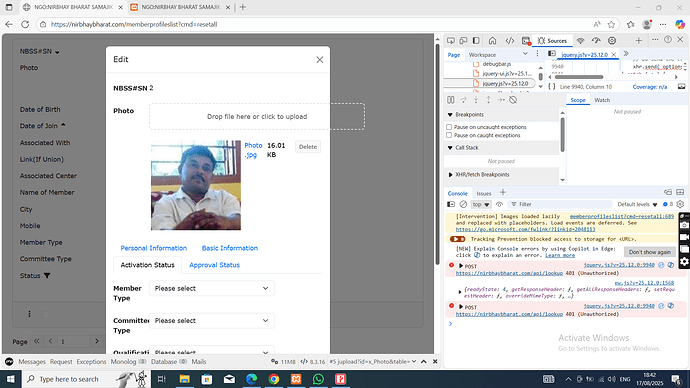690x388 pixels.
Task: Click Don't show again button
Action: tap(650, 252)
